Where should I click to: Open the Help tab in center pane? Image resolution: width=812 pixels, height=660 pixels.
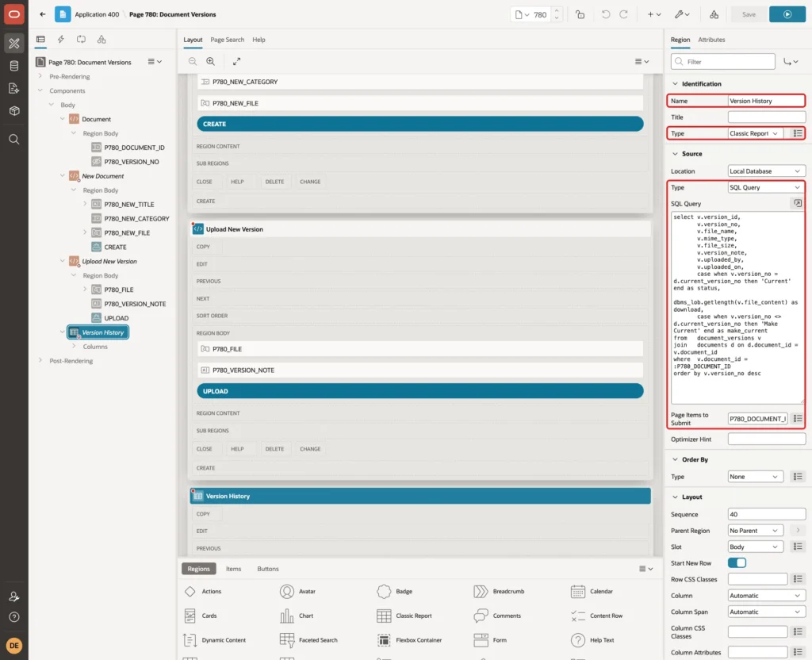(x=259, y=40)
